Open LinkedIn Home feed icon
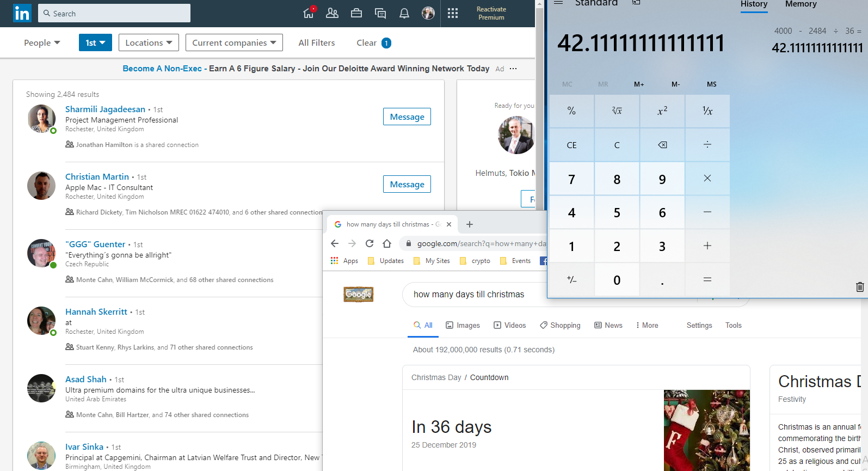 309,13
